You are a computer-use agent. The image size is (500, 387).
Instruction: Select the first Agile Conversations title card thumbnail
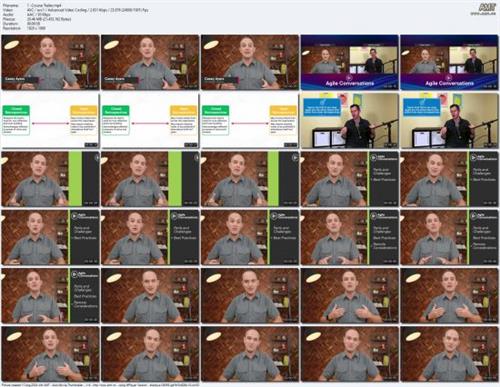[x=349, y=62]
